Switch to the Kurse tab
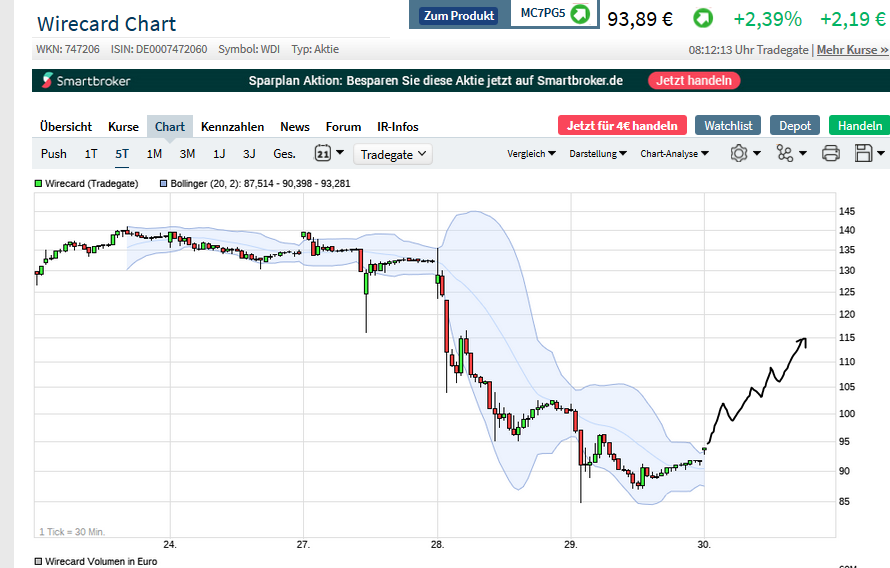 click(x=123, y=127)
